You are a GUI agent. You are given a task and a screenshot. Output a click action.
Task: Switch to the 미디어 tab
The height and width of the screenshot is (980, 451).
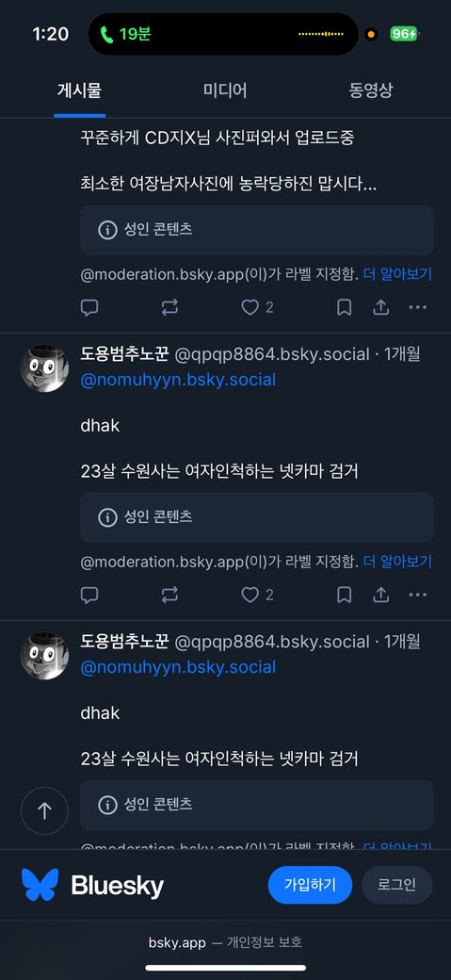point(225,90)
